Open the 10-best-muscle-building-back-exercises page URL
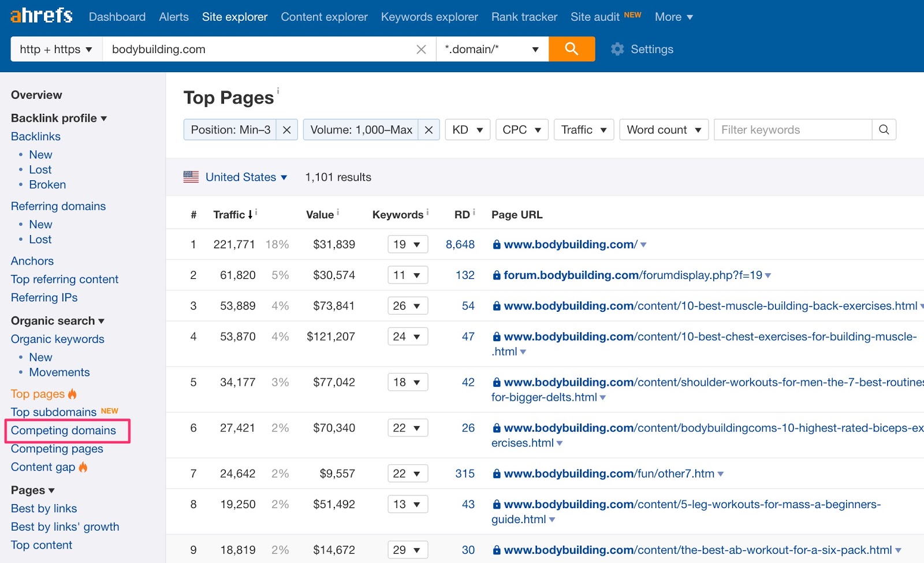Viewport: 924px width, 563px height. coord(710,306)
